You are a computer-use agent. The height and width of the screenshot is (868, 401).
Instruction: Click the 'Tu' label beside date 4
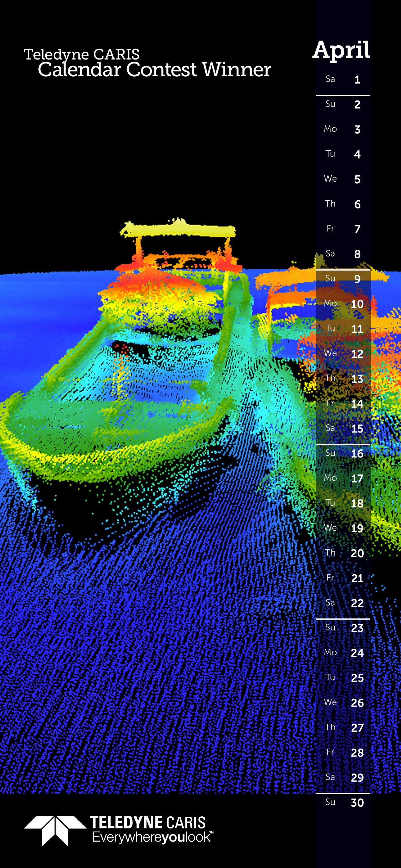[330, 154]
